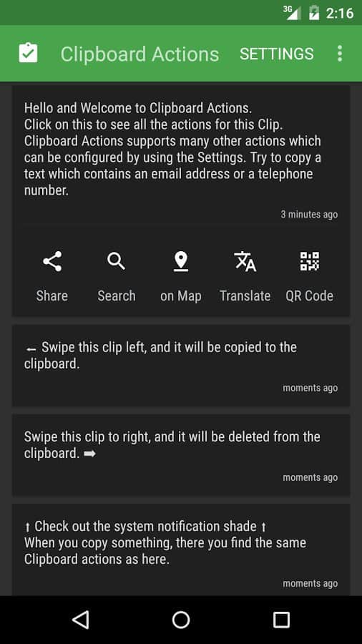
Task: Tap the 'Clipboard Actions' title text
Action: click(140, 54)
